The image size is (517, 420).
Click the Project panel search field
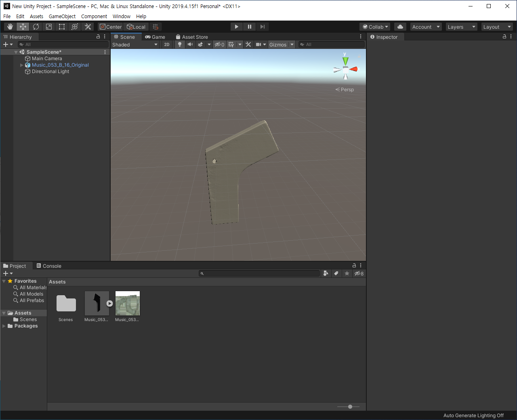[x=259, y=273]
